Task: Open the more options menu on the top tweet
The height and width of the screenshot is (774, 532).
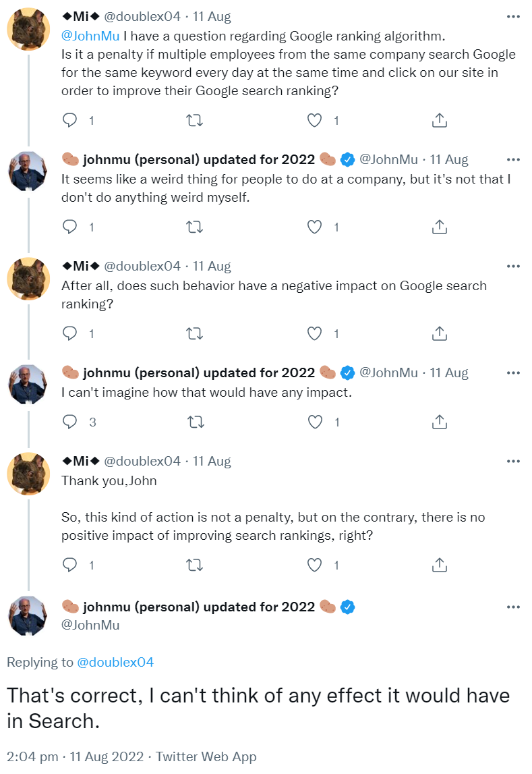Action: coord(513,16)
